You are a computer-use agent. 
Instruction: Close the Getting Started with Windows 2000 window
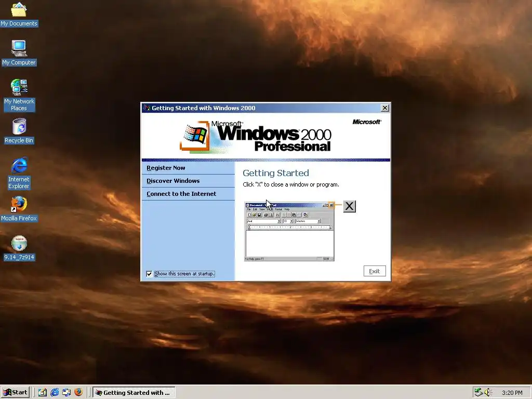(x=385, y=108)
